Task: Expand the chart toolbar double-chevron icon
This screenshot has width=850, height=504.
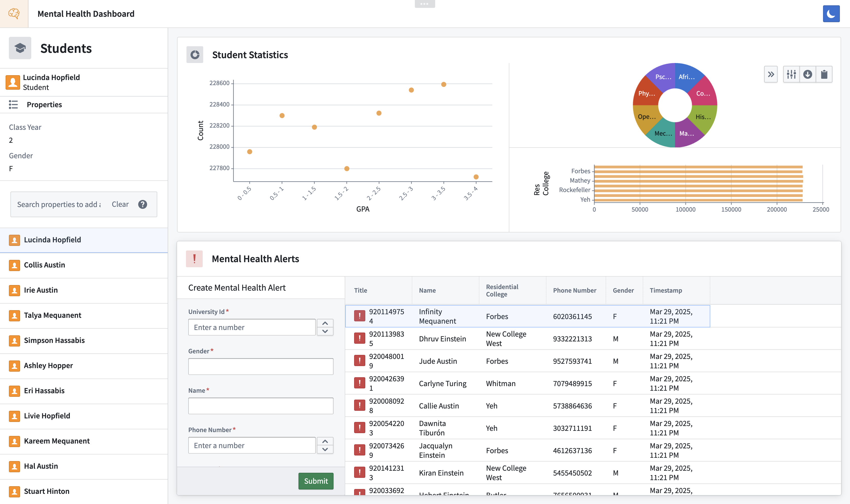Action: pyautogui.click(x=770, y=74)
